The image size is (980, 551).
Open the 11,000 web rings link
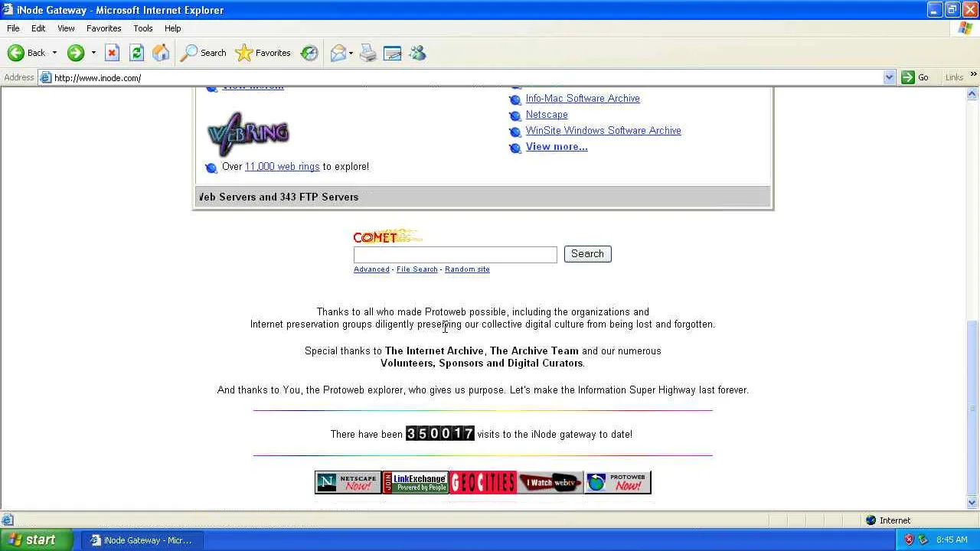282,167
